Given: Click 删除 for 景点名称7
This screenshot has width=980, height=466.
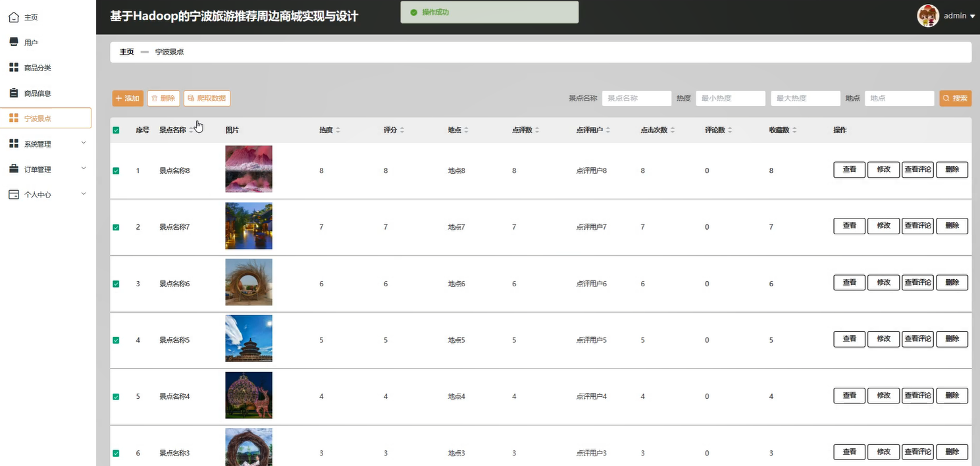Looking at the screenshot, I should tap(952, 226).
